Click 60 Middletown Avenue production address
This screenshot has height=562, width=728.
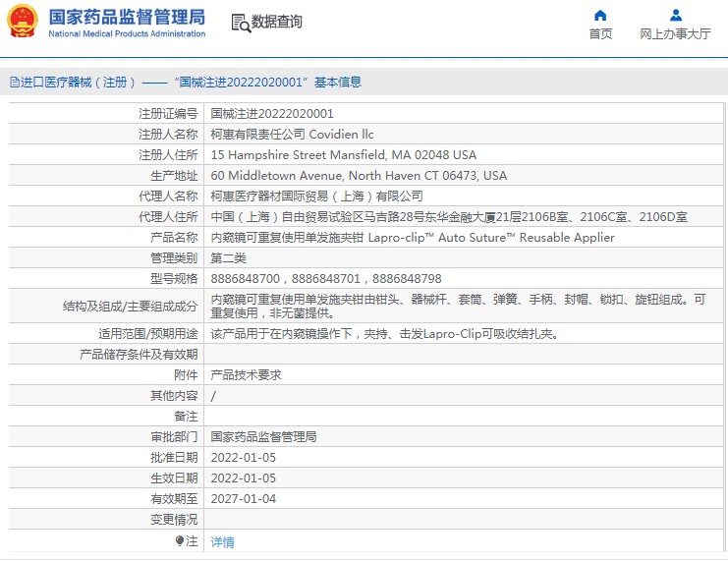click(x=359, y=176)
